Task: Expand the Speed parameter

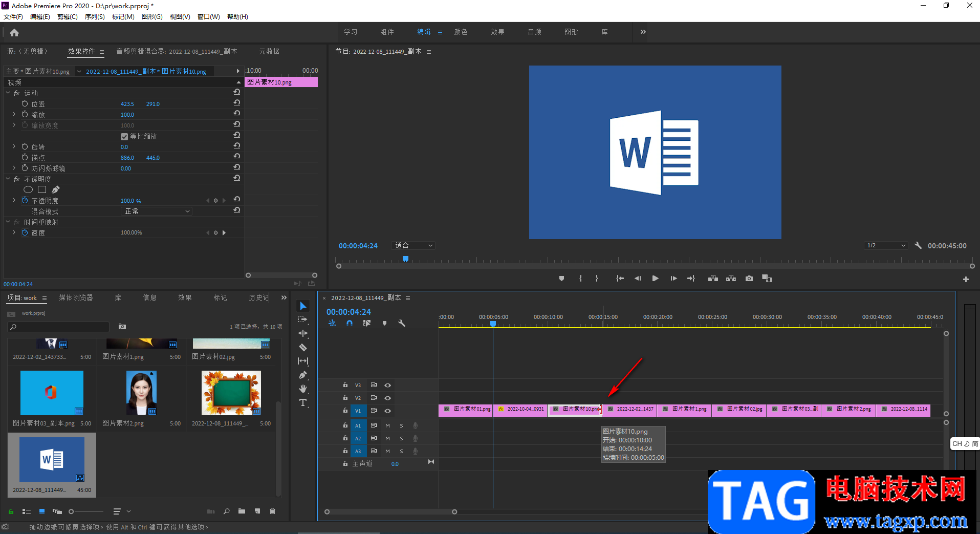Action: [14, 232]
